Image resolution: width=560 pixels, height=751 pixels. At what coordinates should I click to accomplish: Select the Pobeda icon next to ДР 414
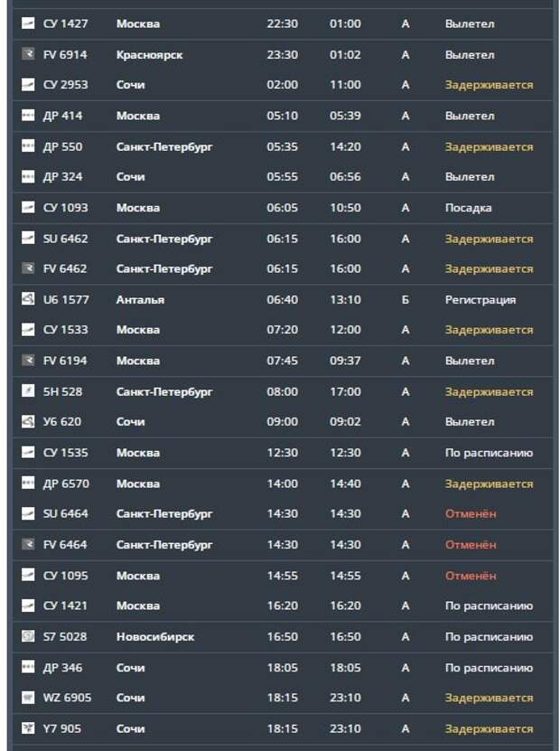click(28, 115)
